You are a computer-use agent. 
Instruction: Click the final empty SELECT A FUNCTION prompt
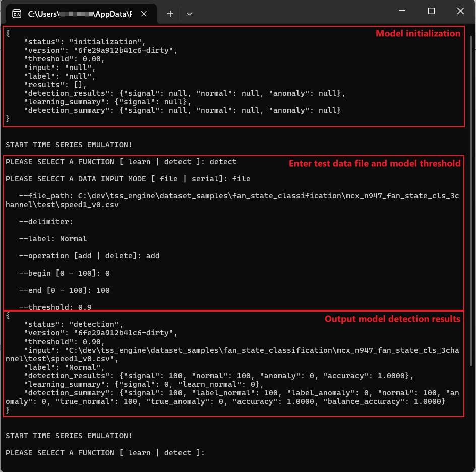[x=105, y=453]
